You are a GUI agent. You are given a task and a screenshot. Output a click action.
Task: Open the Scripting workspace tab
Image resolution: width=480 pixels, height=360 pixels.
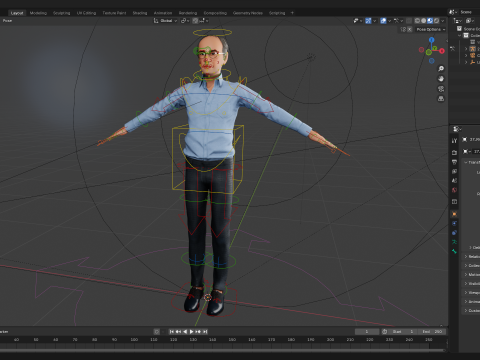pyautogui.click(x=277, y=13)
